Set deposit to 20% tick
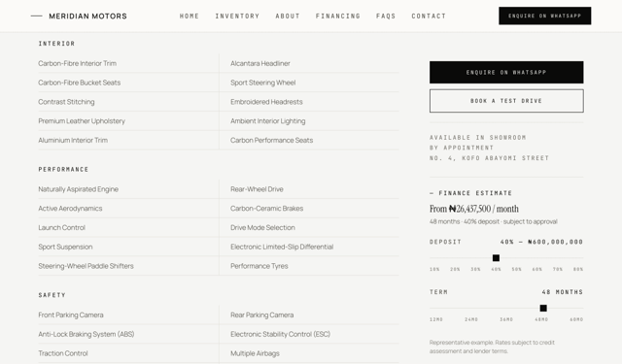The height and width of the screenshot is (364, 622). coord(455,269)
